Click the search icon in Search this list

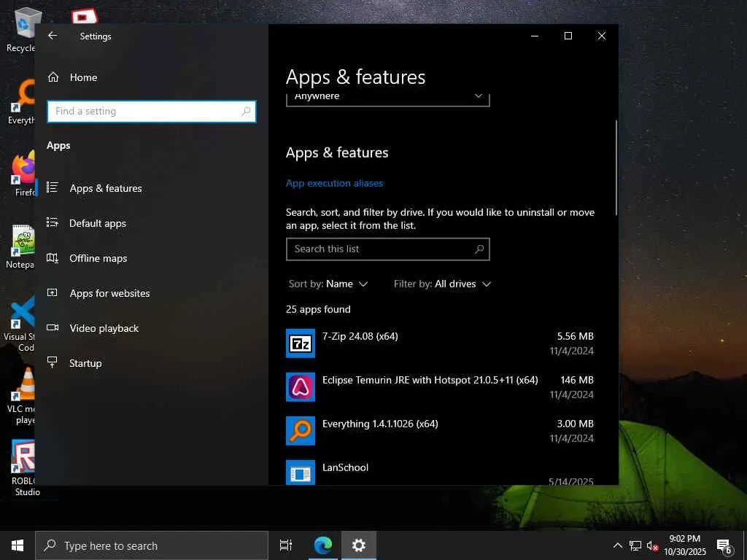pos(479,249)
